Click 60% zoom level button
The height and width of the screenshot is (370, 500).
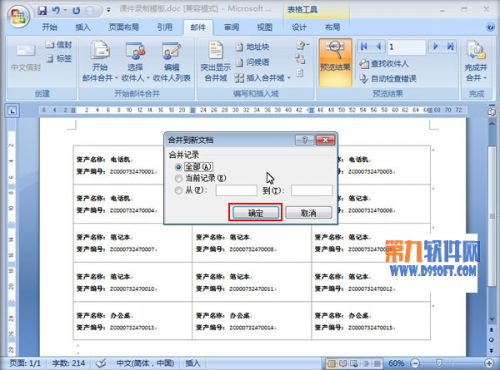[396, 363]
